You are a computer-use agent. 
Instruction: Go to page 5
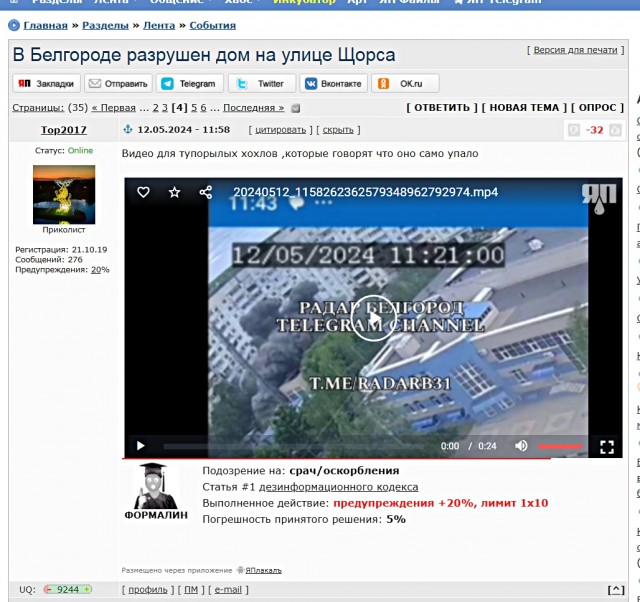[x=194, y=108]
